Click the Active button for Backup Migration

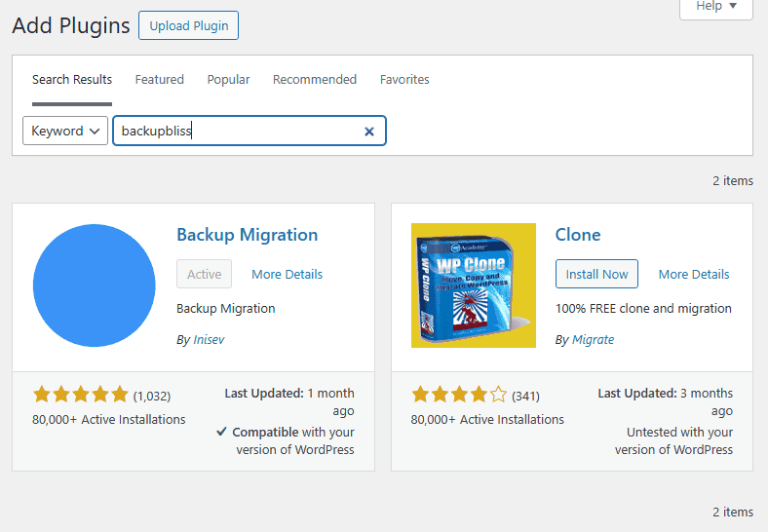204,275
